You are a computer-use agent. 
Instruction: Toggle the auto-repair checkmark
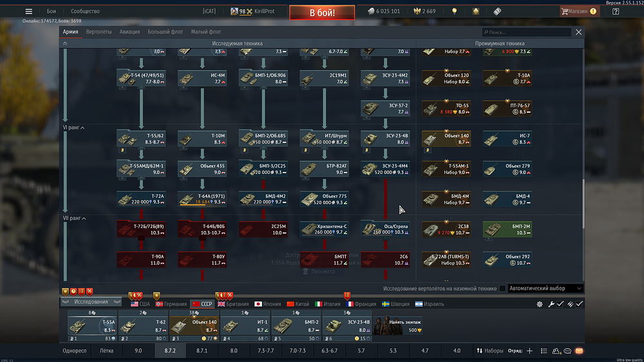click(560, 304)
